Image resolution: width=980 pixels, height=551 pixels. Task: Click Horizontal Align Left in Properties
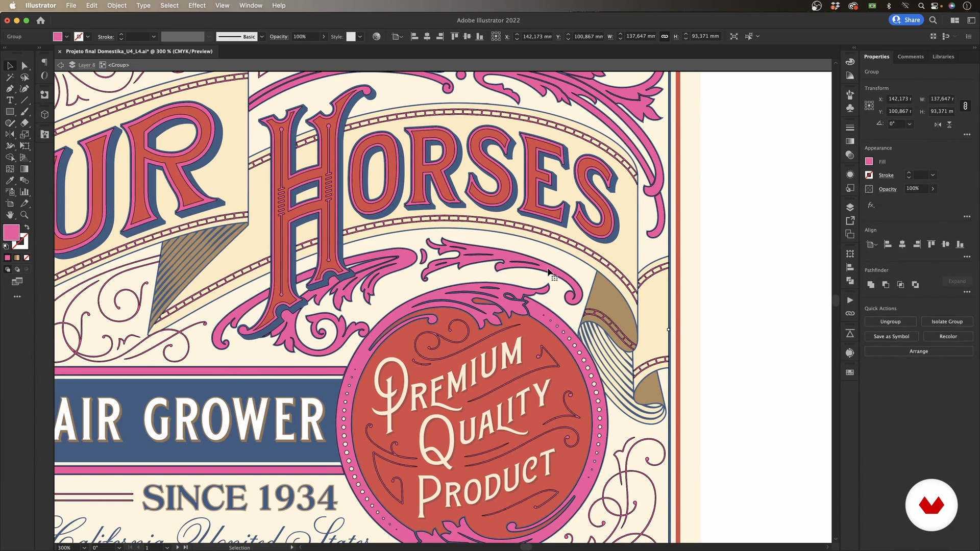coord(888,244)
